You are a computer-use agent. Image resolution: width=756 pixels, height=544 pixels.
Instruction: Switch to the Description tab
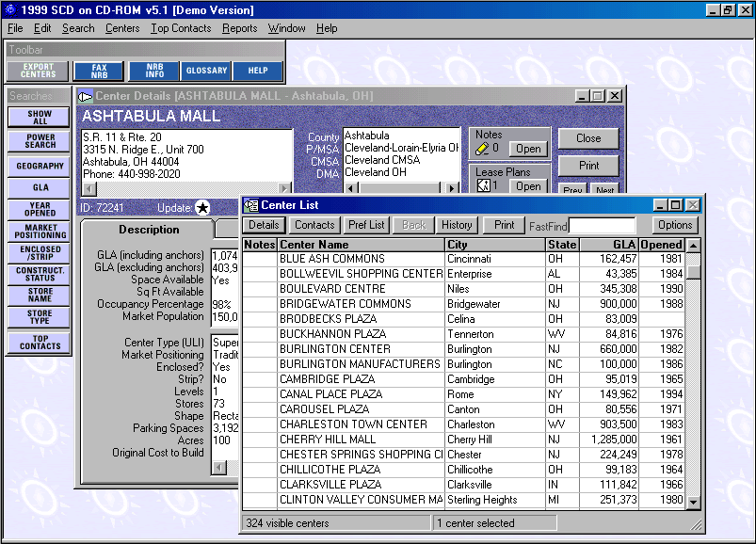pyautogui.click(x=149, y=230)
